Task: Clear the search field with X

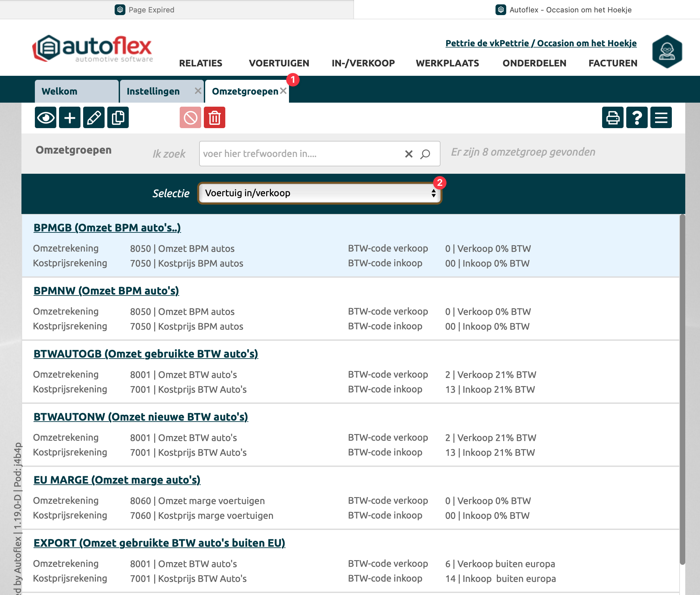Action: tap(409, 154)
